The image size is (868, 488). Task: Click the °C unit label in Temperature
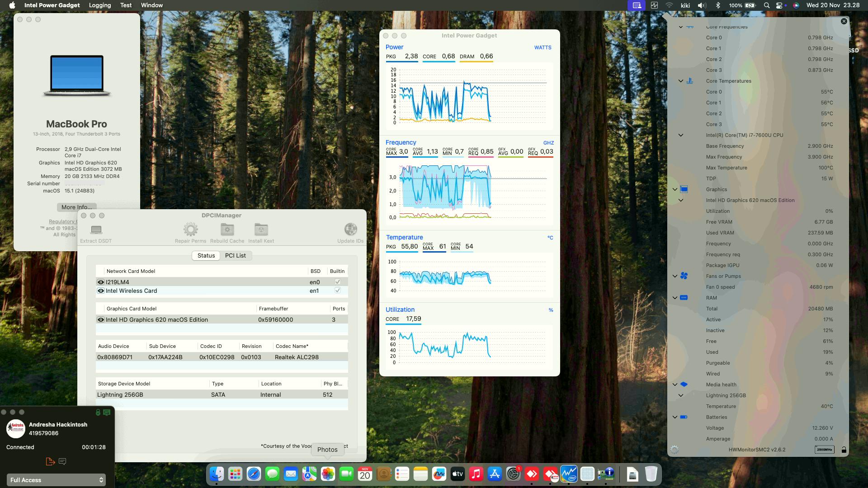550,238
